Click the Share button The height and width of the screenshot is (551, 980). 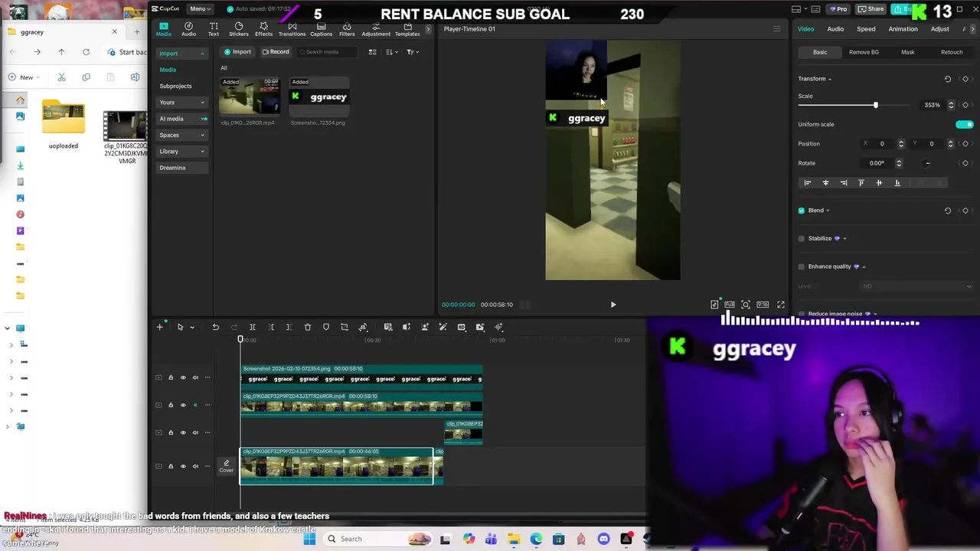coord(871,9)
